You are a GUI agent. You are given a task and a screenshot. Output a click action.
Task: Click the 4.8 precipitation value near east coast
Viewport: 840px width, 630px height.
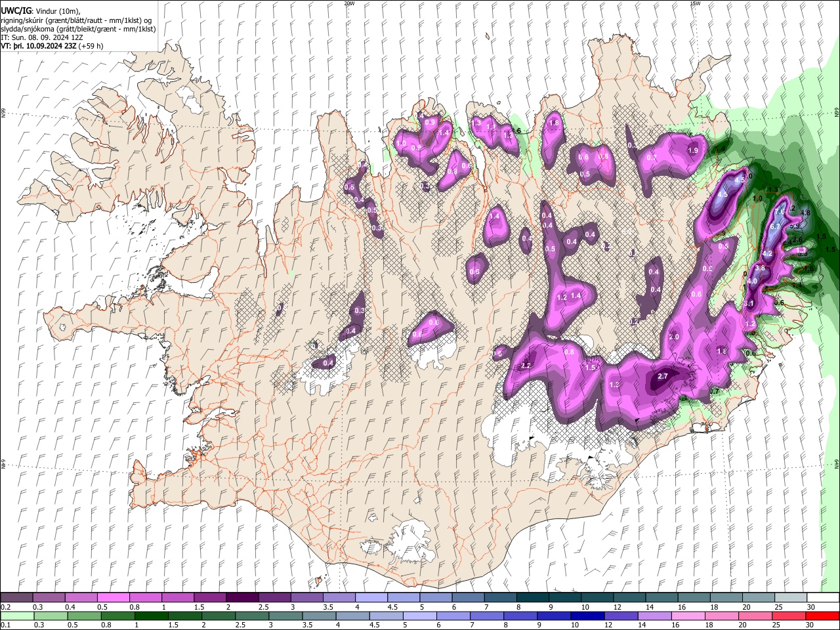point(806,213)
